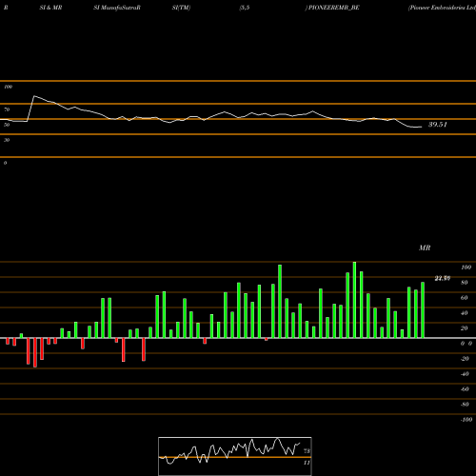
Task: Click the MR axis label -20
Action: 465,359
